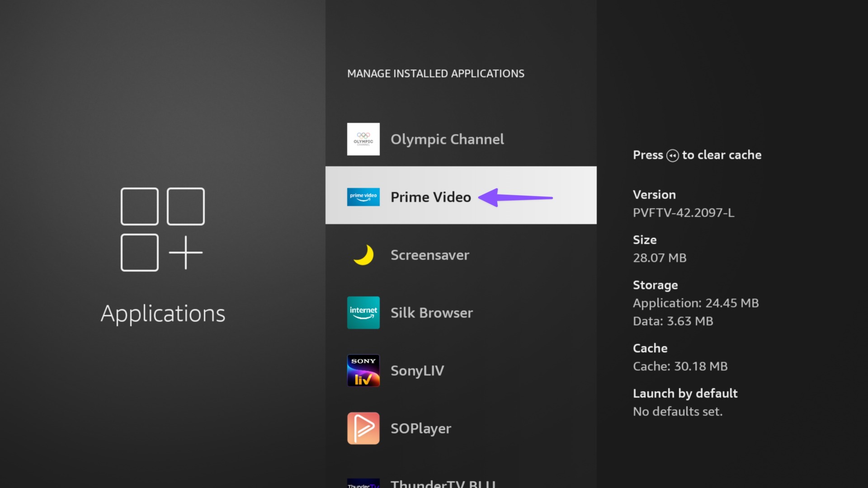The image size is (868, 488).
Task: Click the Prime Video app icon
Action: click(363, 197)
